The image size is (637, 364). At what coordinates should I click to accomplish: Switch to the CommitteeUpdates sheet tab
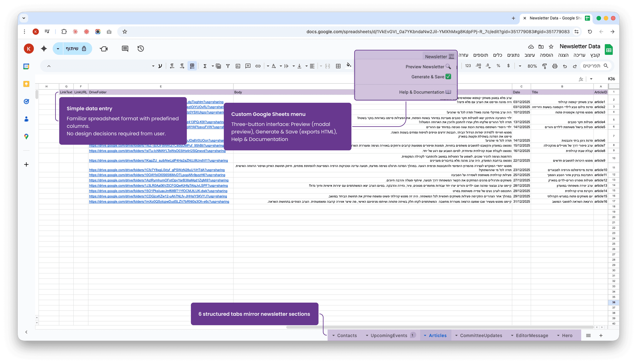(481, 335)
